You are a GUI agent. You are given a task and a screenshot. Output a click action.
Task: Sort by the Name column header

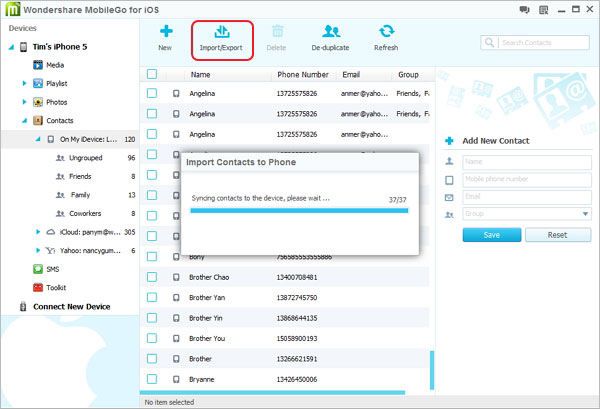coord(201,75)
